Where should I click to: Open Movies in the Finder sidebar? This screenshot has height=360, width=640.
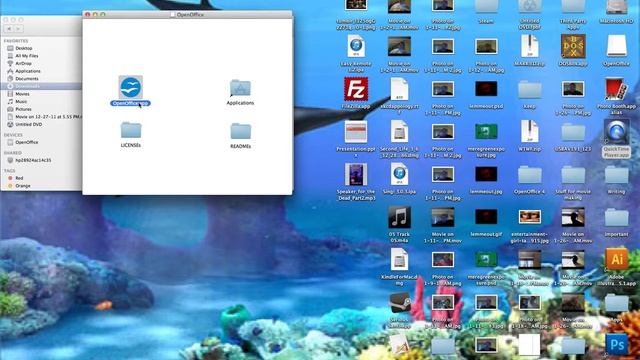point(22,94)
